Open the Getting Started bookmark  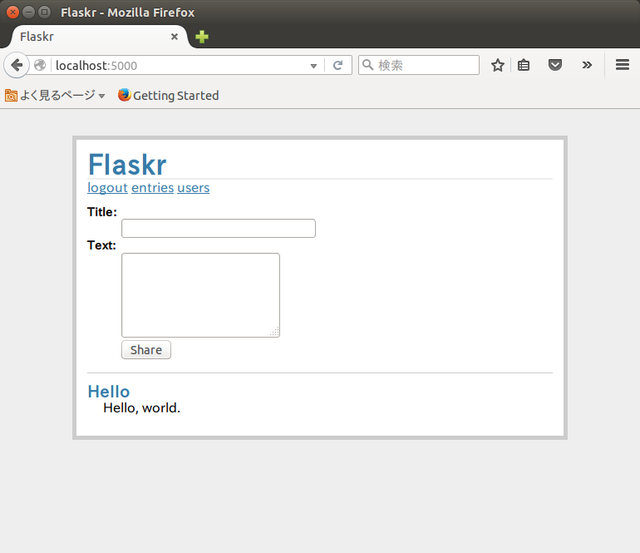[x=168, y=95]
